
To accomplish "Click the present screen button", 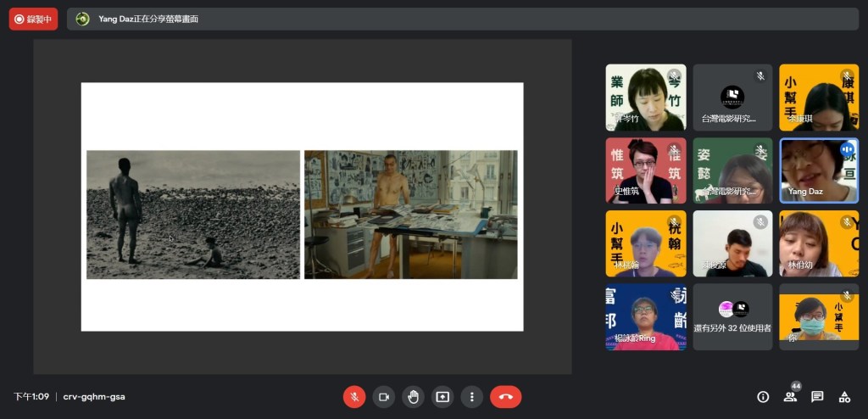I will (442, 396).
